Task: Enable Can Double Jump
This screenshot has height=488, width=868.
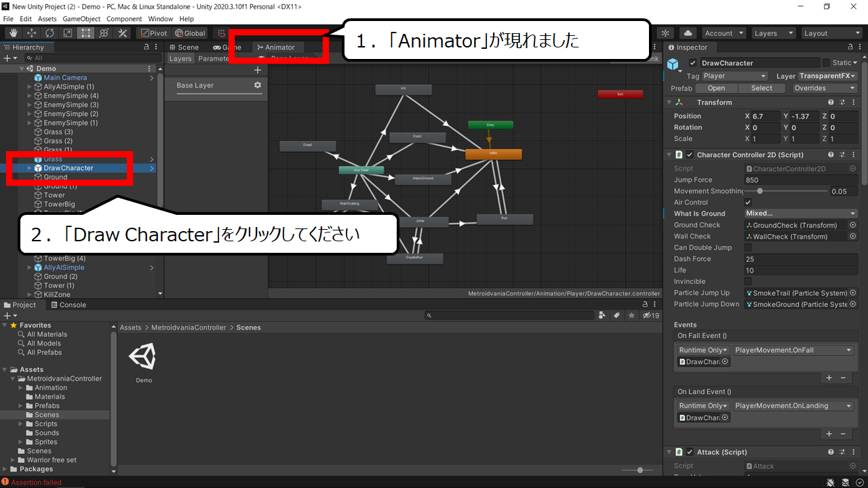Action: click(748, 247)
